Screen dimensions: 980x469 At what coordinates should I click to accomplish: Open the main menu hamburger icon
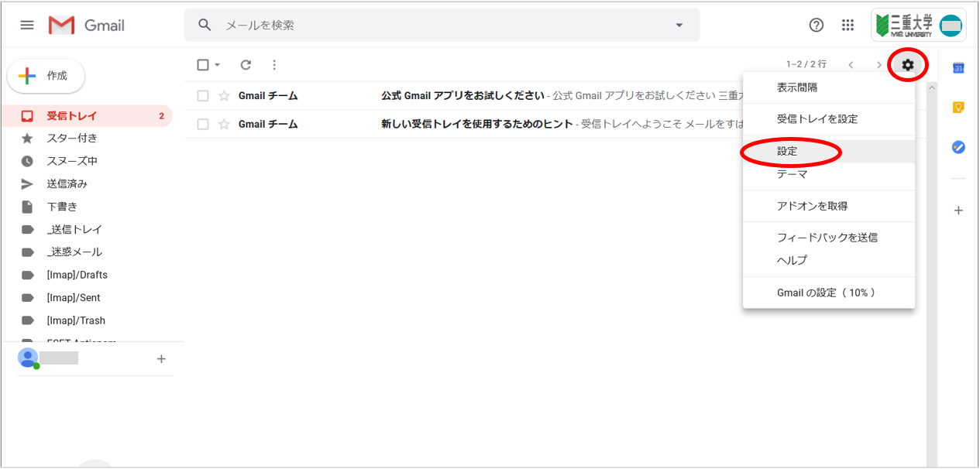click(27, 25)
